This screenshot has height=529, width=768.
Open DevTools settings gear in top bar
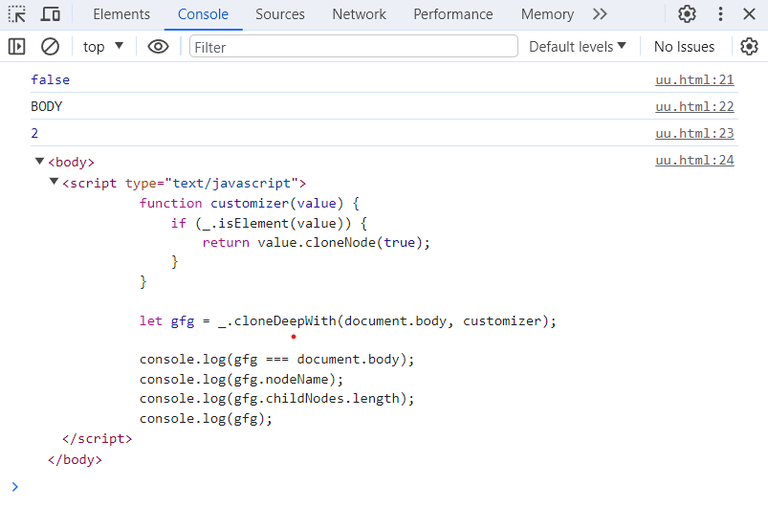click(687, 14)
